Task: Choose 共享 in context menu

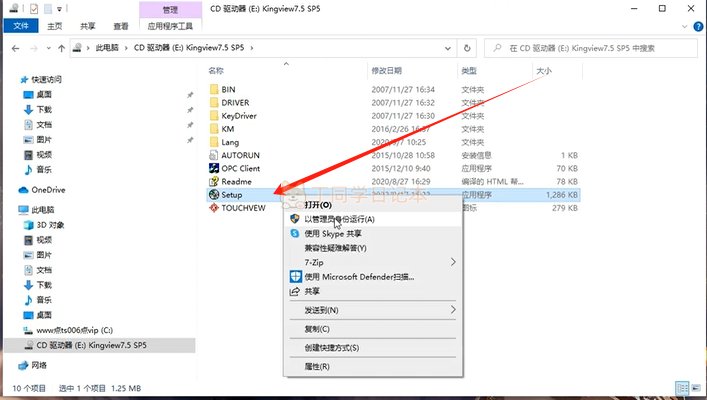Action: [373, 291]
